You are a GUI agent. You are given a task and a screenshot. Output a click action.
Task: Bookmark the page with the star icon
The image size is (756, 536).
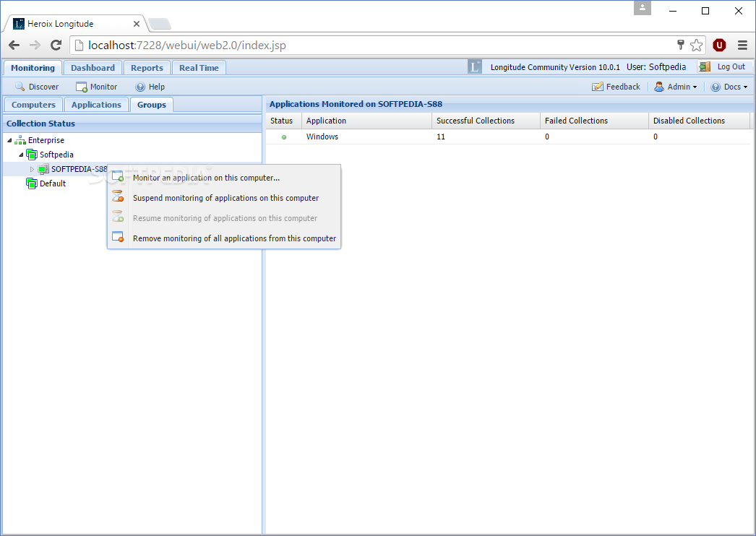pos(696,46)
